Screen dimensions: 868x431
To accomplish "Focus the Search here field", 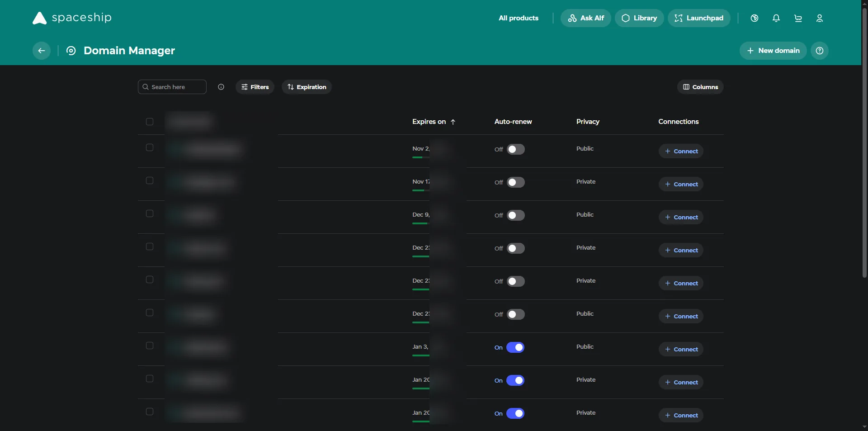I will tap(172, 87).
